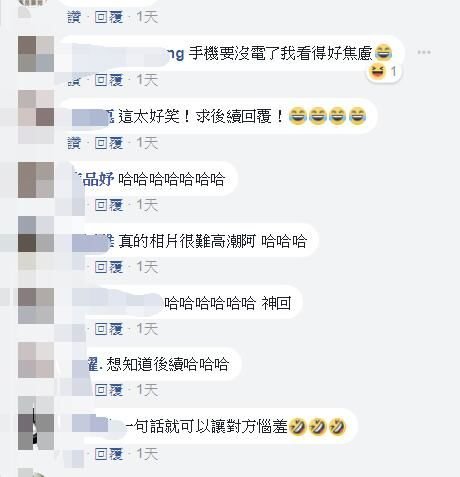Click the avatar beside 真的相片很難高潮阿 comment
460x477 pixels.
[36, 234]
